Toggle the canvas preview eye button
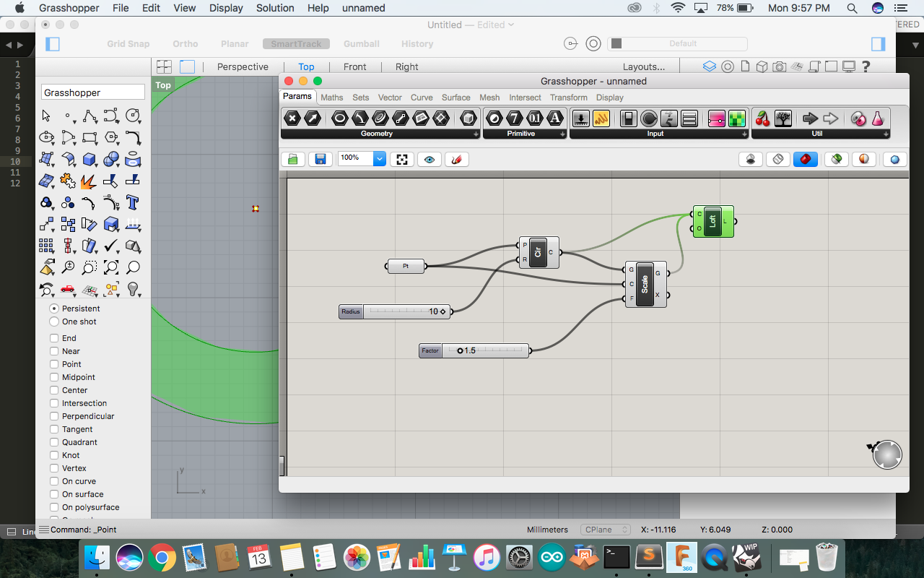 430,159
